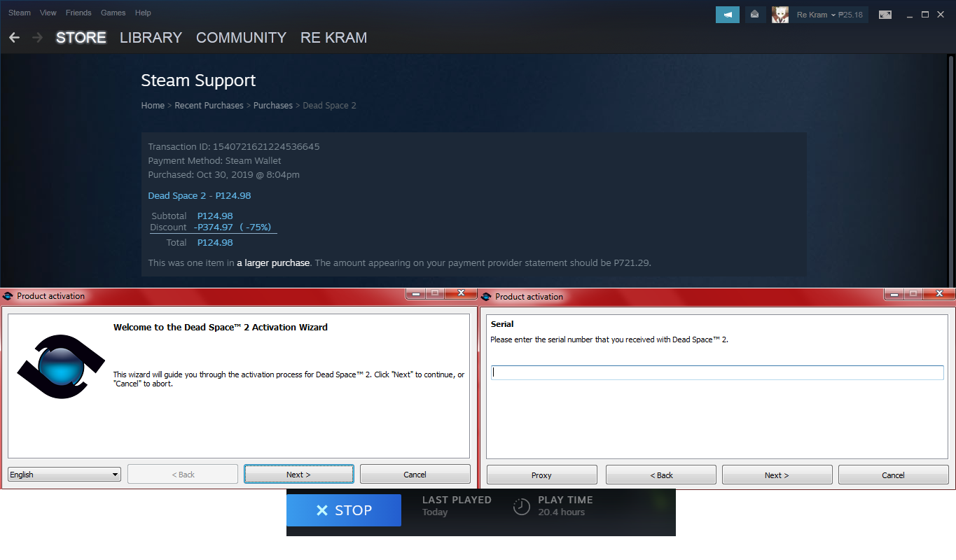
Task: Toggle Big Picture mode icon
Action: [885, 15]
